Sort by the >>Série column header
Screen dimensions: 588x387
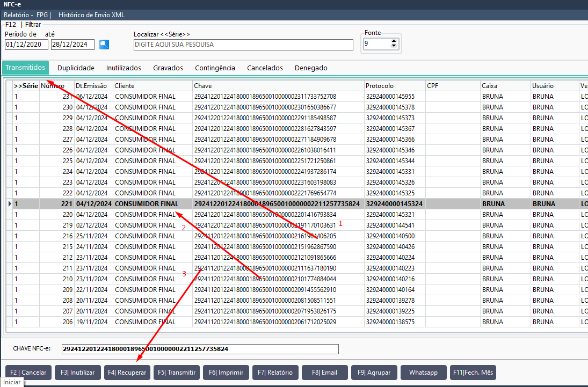(26, 86)
